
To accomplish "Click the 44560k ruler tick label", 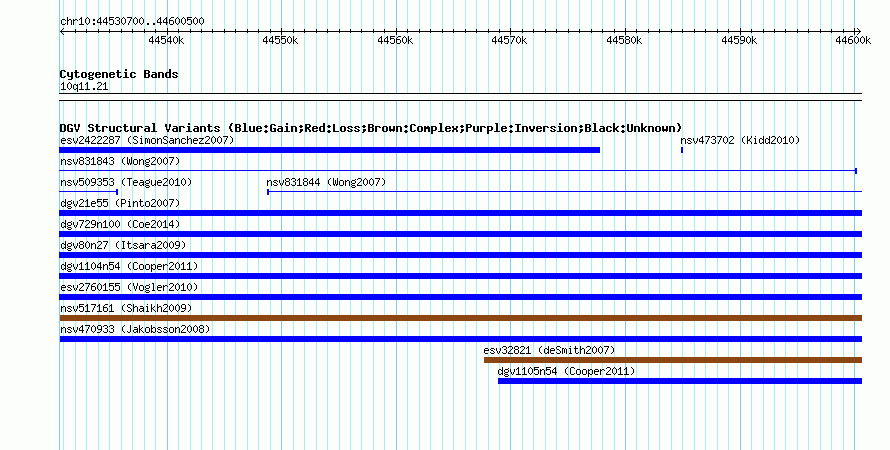I will tap(395, 40).
